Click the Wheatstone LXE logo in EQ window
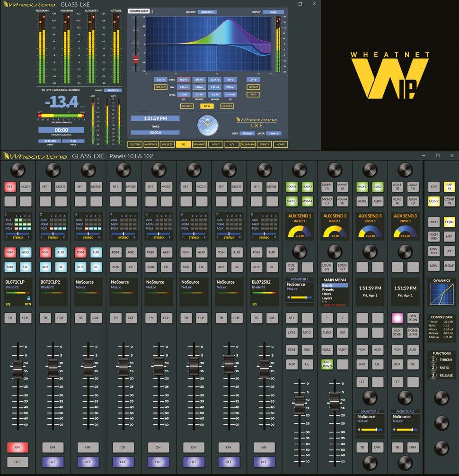Image resolution: width=459 pixels, height=476 pixels. click(256, 122)
